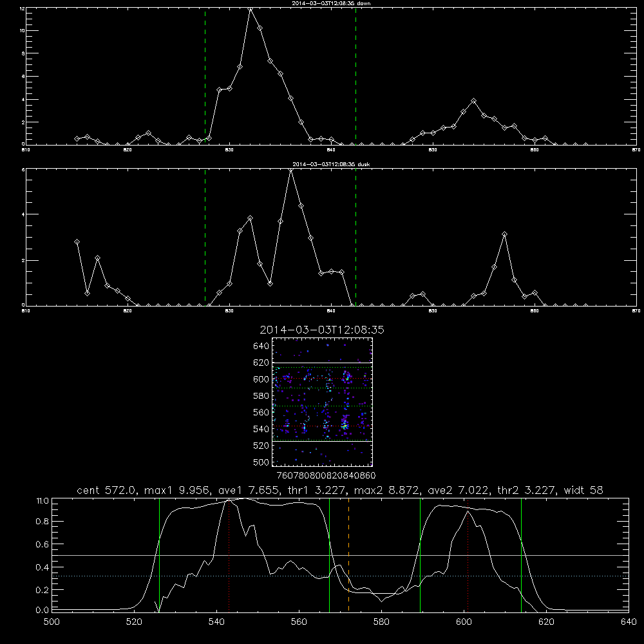Click the white horizontal 0.5 level line

click(341, 555)
